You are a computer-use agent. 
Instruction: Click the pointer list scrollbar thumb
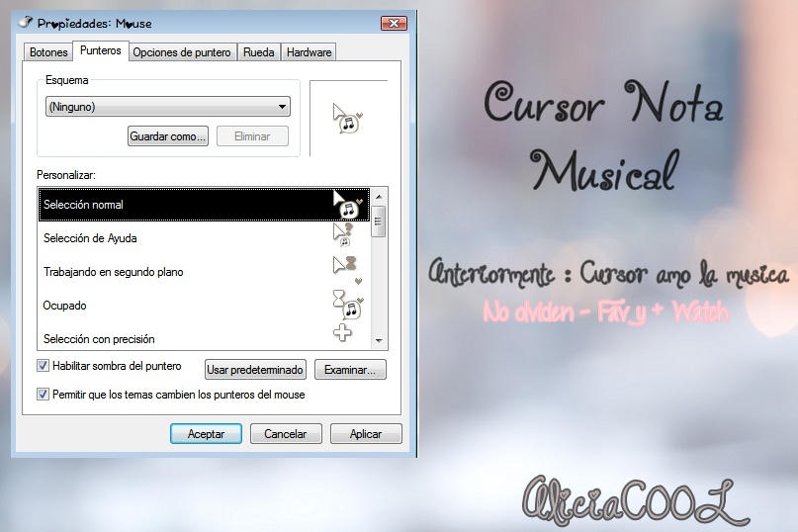pos(379,221)
